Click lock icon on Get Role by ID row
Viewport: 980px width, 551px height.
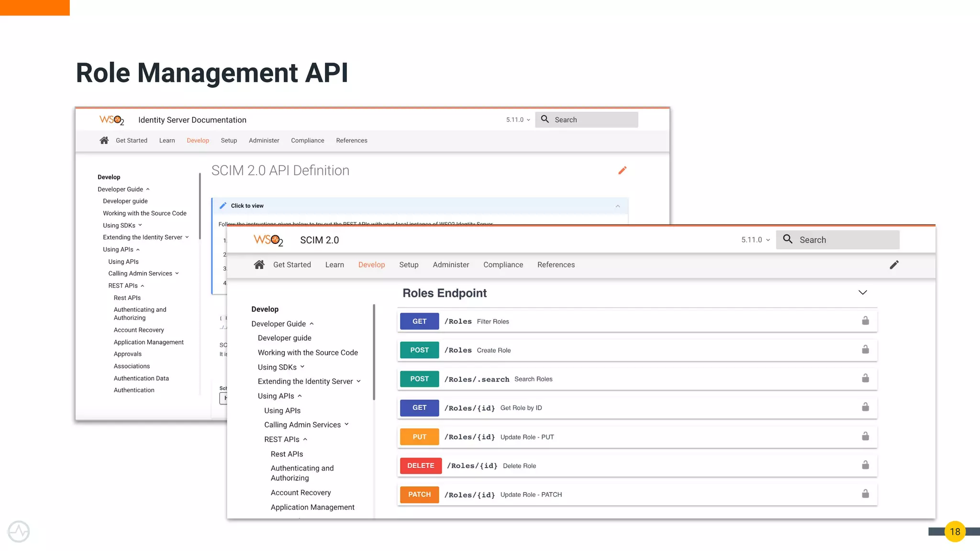click(865, 407)
